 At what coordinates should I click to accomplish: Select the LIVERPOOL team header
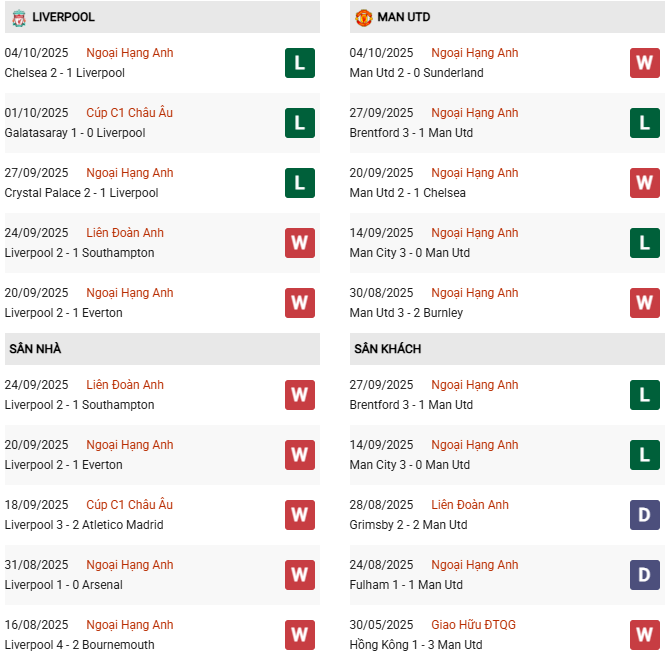tap(64, 18)
